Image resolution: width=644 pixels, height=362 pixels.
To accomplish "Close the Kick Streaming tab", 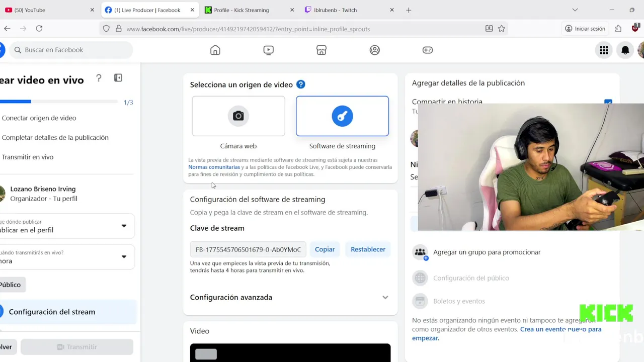I will 292,10.
